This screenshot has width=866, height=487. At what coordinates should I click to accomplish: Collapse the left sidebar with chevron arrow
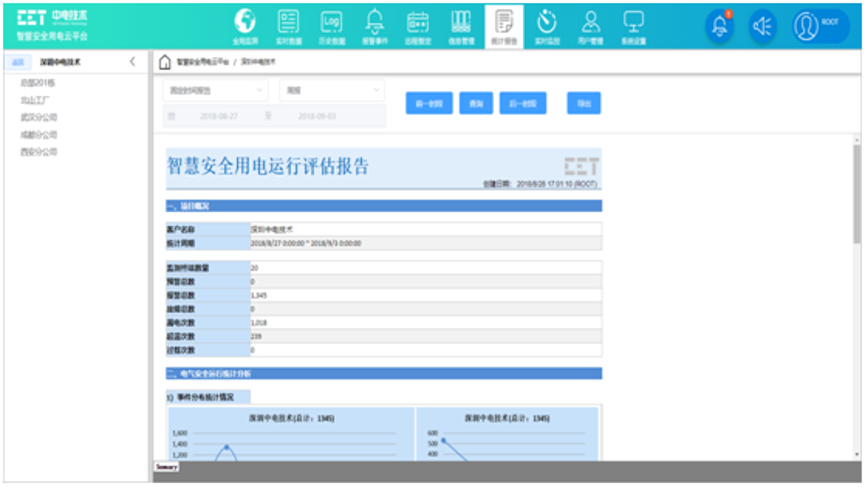tap(133, 62)
